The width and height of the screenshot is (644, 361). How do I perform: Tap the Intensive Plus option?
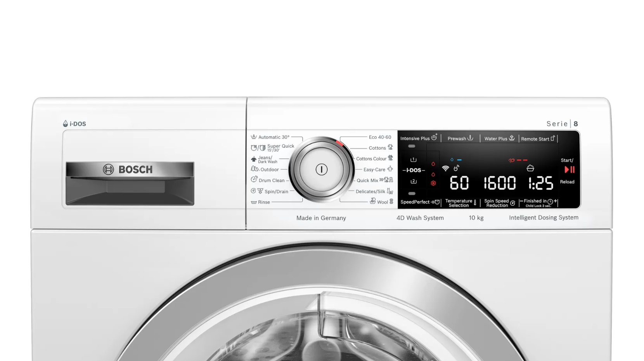pyautogui.click(x=419, y=138)
